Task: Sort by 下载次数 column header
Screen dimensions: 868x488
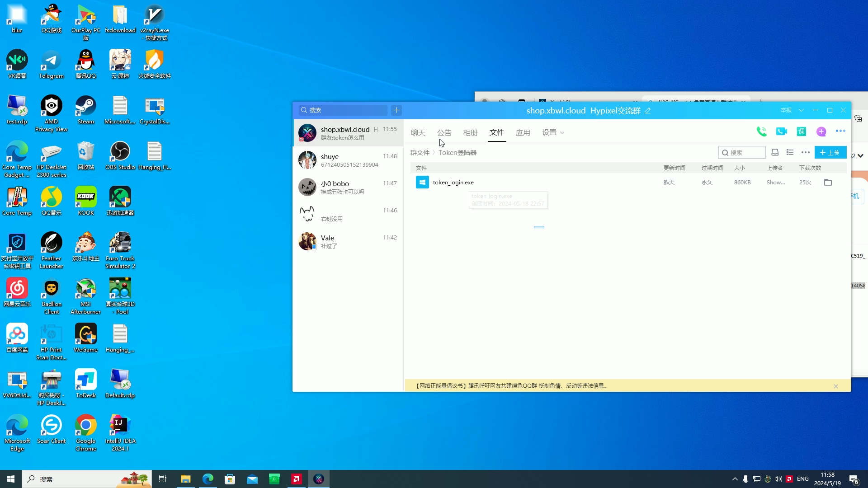Action: click(x=810, y=168)
